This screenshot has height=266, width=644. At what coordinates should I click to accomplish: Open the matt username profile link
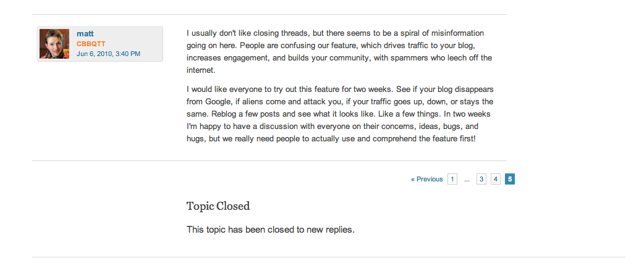[x=85, y=33]
